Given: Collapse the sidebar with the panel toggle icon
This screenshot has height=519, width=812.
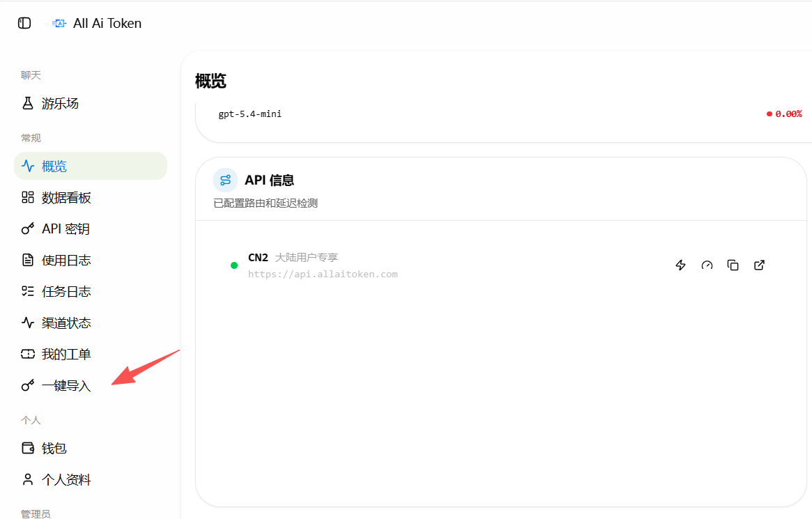Looking at the screenshot, I should 24,23.
